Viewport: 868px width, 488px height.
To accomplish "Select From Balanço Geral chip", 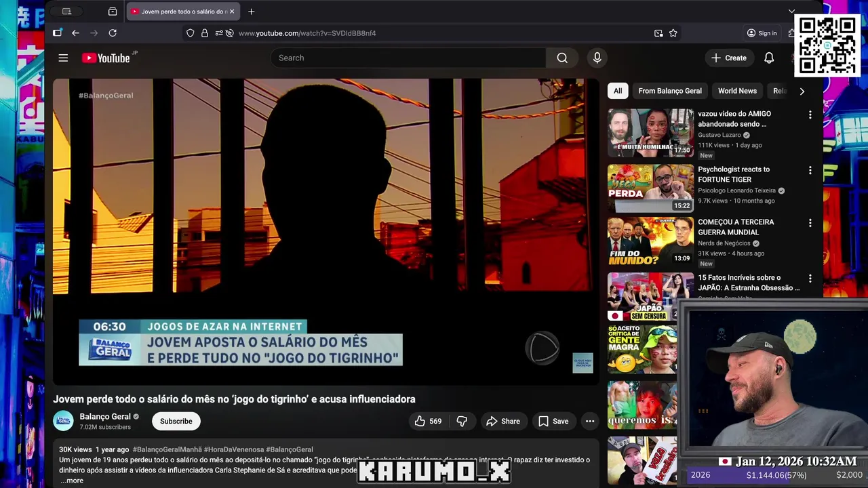I will [670, 91].
